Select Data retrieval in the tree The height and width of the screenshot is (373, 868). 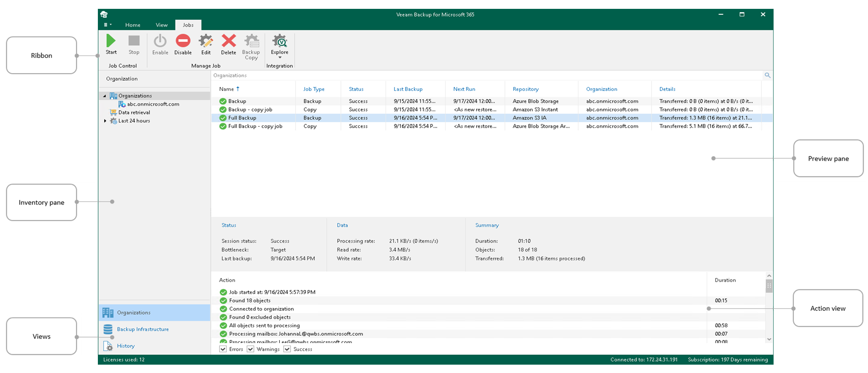click(134, 113)
